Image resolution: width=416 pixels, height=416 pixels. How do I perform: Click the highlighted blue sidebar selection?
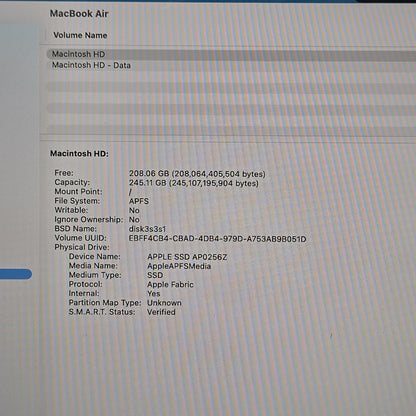(x=16, y=274)
